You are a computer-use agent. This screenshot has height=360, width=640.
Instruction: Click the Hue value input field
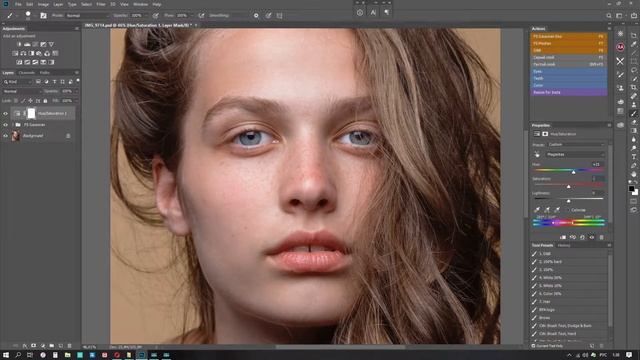pyautogui.click(x=598, y=164)
